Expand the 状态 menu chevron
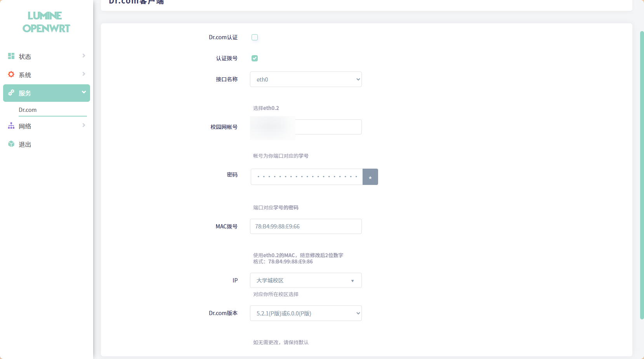Screen dimensions: 644x359 83,56
